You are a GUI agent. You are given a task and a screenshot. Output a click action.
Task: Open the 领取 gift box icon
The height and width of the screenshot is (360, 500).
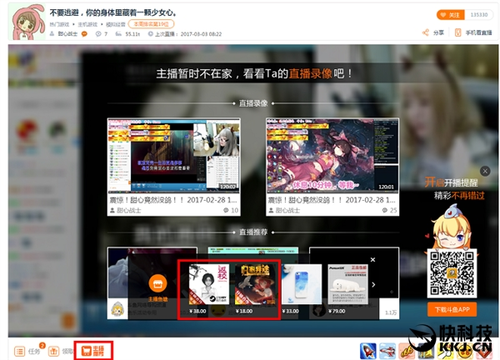[x=53, y=351]
